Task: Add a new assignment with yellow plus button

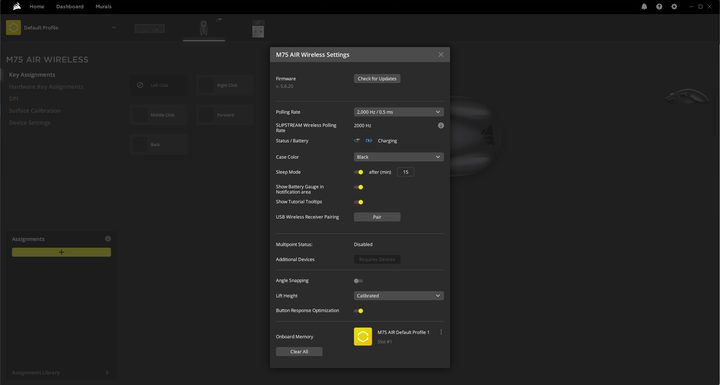Action: tap(62, 252)
